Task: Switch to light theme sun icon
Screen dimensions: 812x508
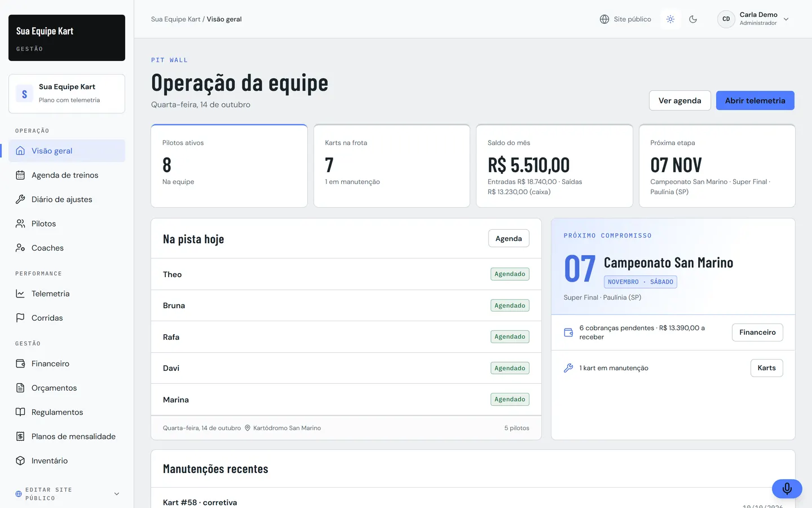Action: pos(670,19)
